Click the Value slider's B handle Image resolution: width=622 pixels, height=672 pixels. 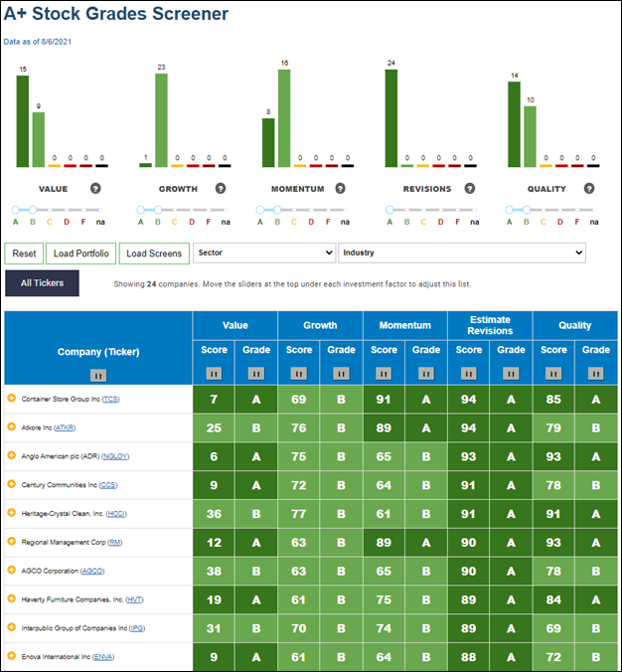tap(33, 210)
